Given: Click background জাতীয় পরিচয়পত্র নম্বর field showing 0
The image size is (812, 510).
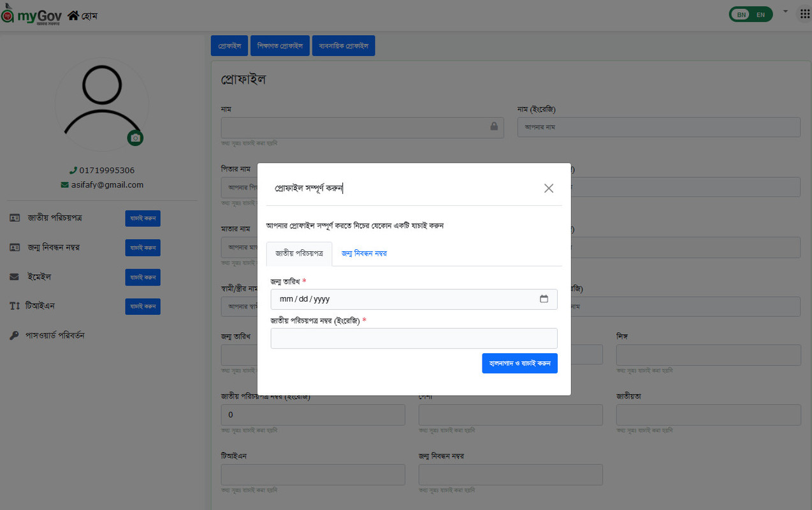Looking at the screenshot, I should [313, 415].
